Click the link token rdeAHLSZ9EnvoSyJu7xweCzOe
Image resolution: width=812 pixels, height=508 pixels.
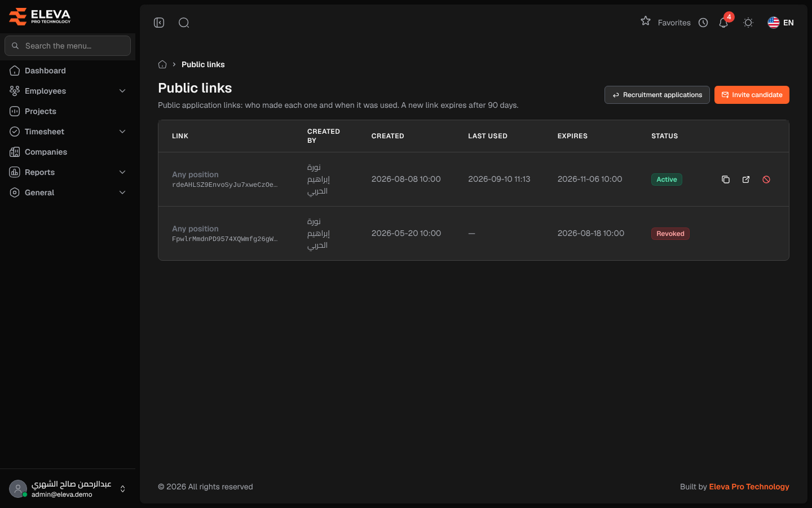click(225, 185)
